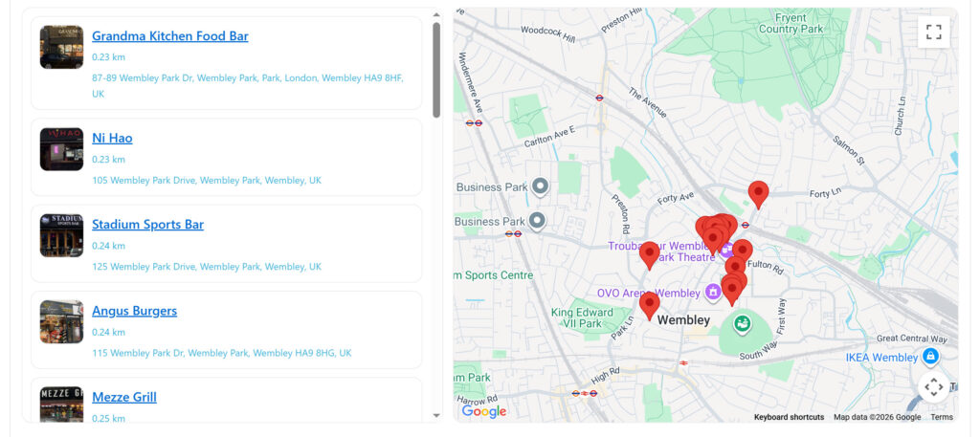Open Stadium Sports Bar link
Viewport: 980px width, 437px height.
pyautogui.click(x=147, y=225)
